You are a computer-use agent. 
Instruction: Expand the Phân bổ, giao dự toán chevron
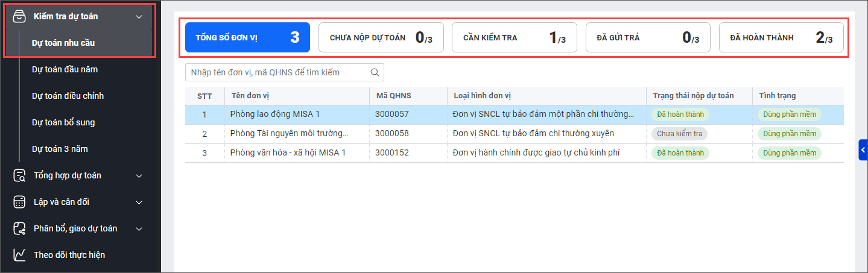(139, 229)
